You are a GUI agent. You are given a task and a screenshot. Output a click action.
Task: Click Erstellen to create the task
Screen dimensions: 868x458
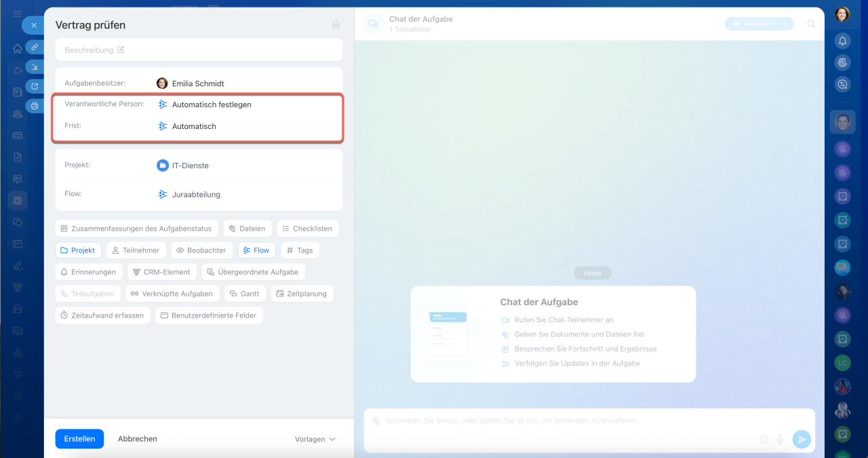point(79,439)
